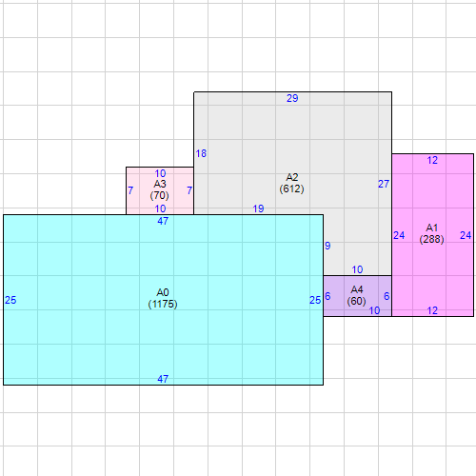Click the 9 dimension label beside A0

tap(327, 246)
